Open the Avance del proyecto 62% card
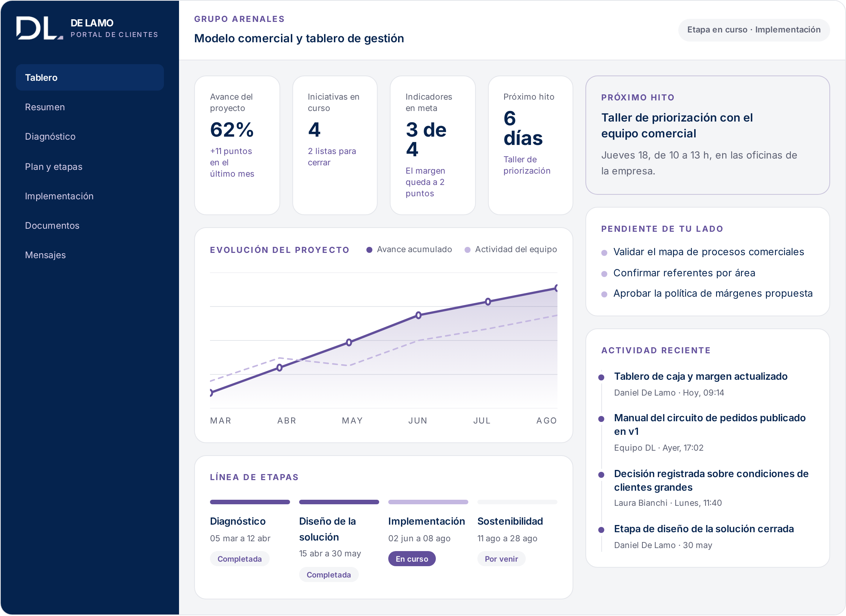The width and height of the screenshot is (846, 616). (x=237, y=145)
